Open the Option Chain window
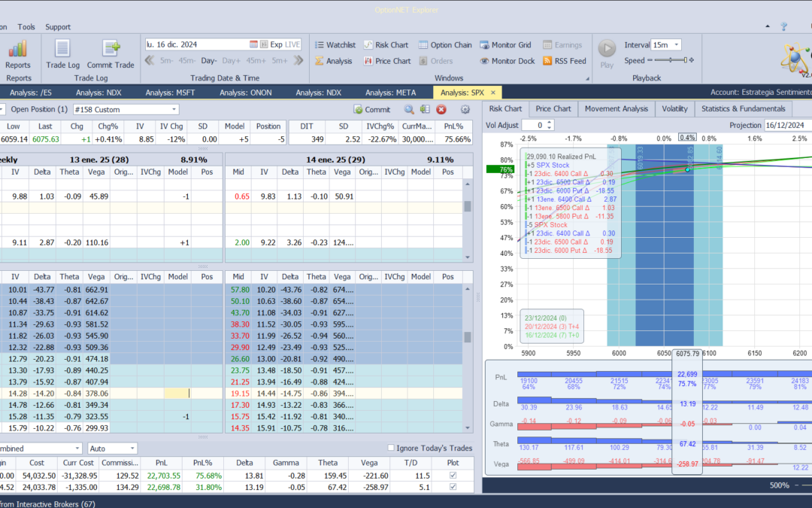This screenshot has width=812, height=508. tap(445, 45)
